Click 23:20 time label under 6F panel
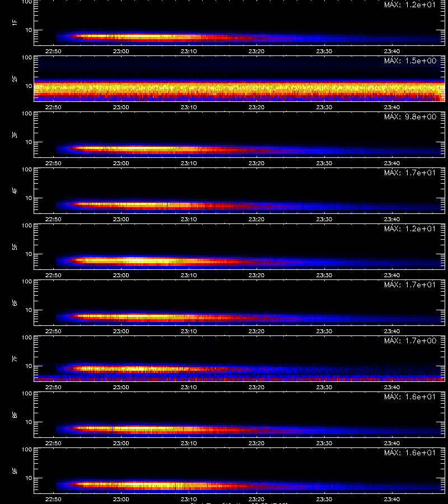 256,331
